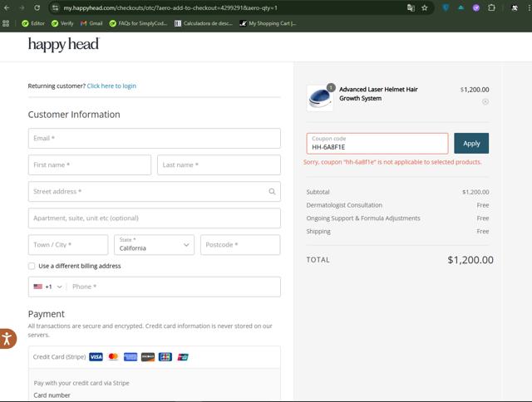Click the JCB card icon
The image size is (532, 402).
[165, 357]
